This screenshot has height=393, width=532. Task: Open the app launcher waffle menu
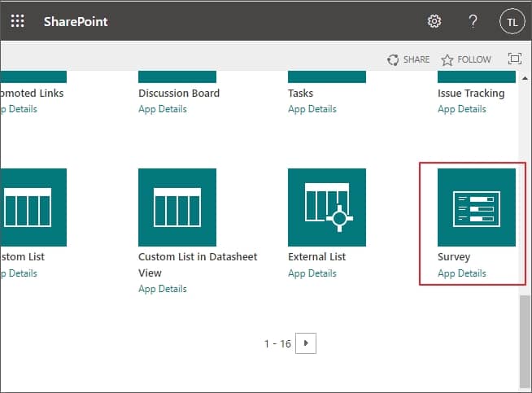pos(18,21)
